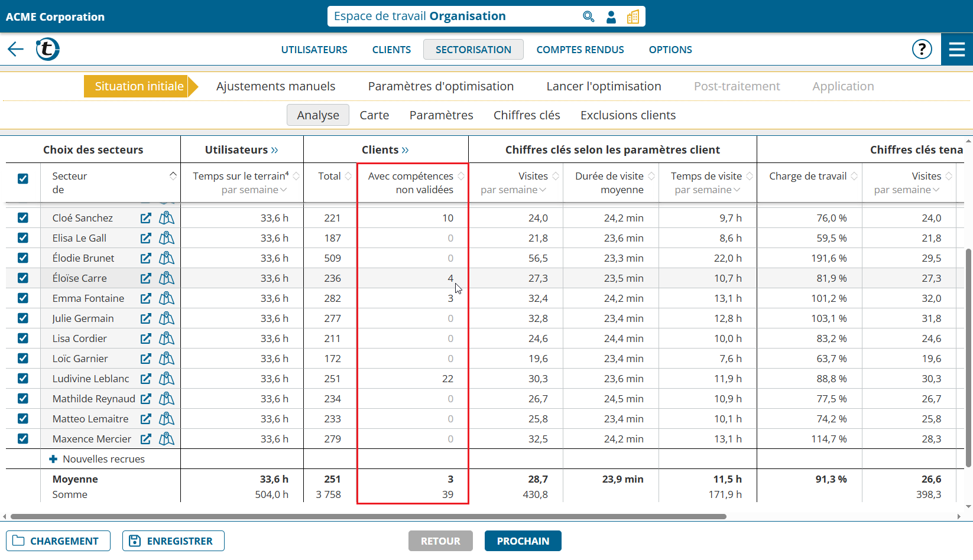The image size is (973, 560).
Task: Click the back arrow icon
Action: (16, 49)
